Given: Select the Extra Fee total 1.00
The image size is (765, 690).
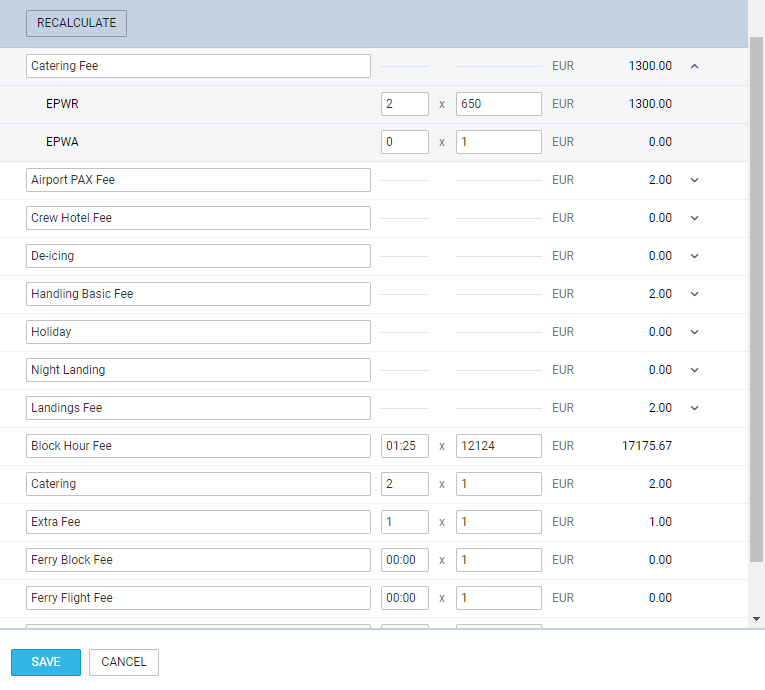Looking at the screenshot, I should 660,522.
